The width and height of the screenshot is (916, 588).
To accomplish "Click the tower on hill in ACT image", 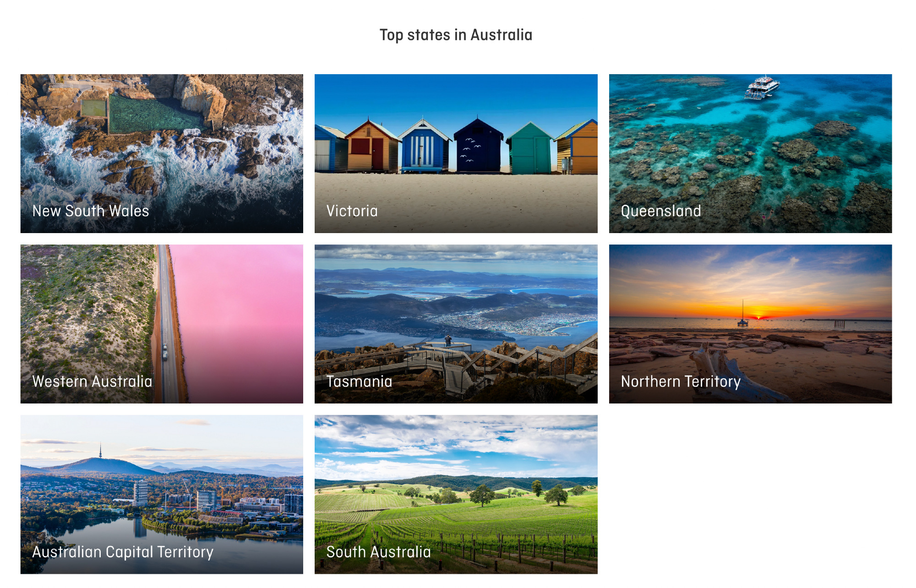I will click(100, 451).
